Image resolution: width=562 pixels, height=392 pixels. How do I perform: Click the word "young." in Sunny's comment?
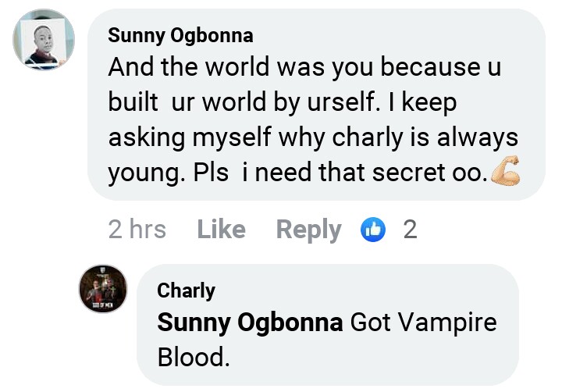pos(146,173)
